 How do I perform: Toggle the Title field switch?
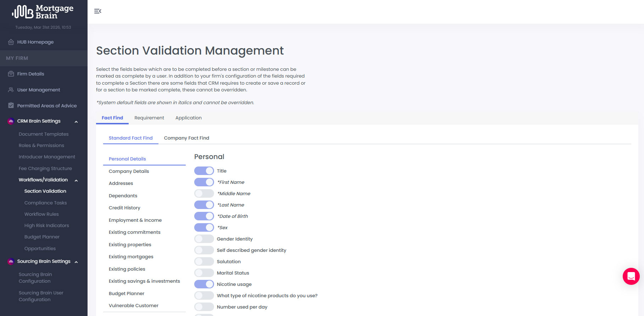pyautogui.click(x=204, y=171)
